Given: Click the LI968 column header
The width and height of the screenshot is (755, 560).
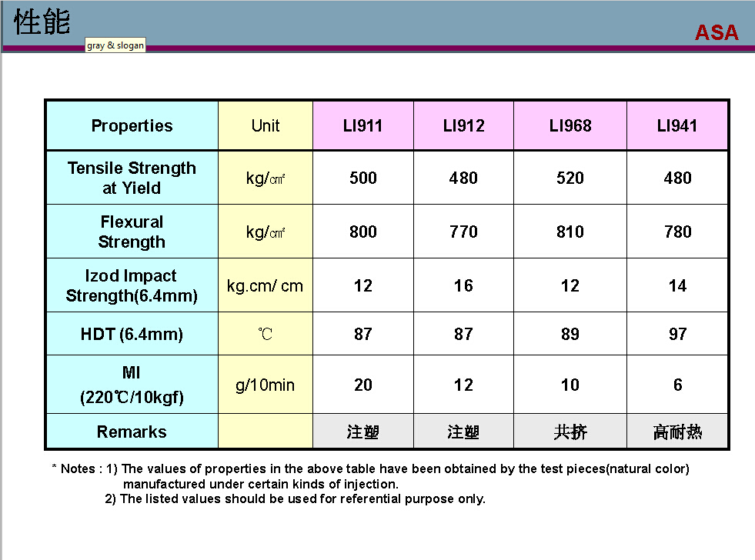Looking at the screenshot, I should [x=570, y=125].
